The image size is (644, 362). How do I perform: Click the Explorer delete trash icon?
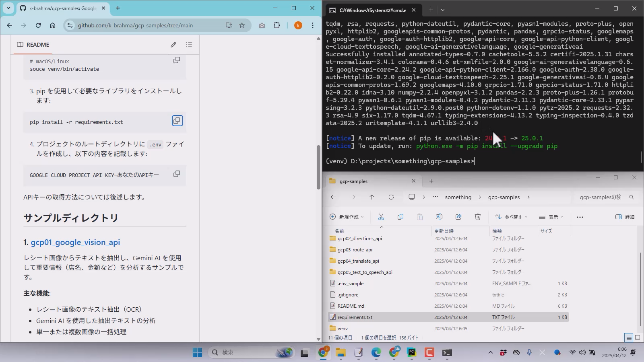478,217
